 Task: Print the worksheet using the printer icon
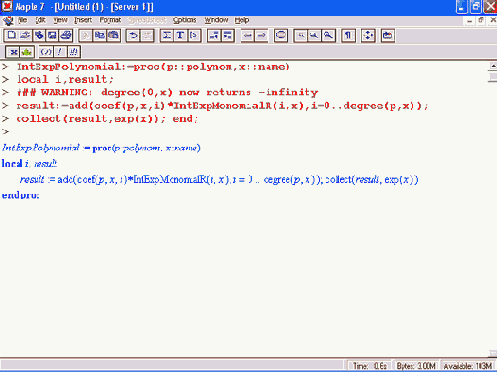tap(66, 35)
